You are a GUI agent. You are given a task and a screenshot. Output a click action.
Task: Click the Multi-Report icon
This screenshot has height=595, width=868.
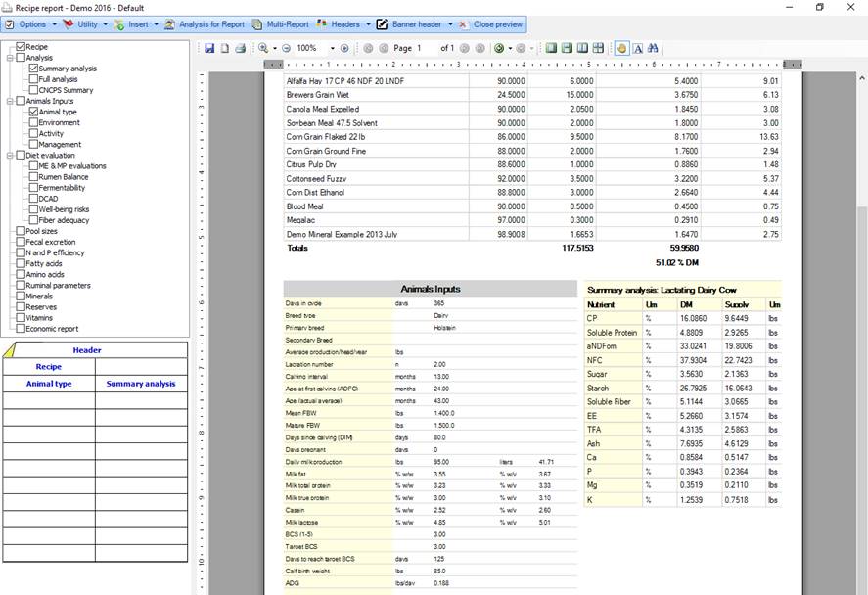click(256, 24)
